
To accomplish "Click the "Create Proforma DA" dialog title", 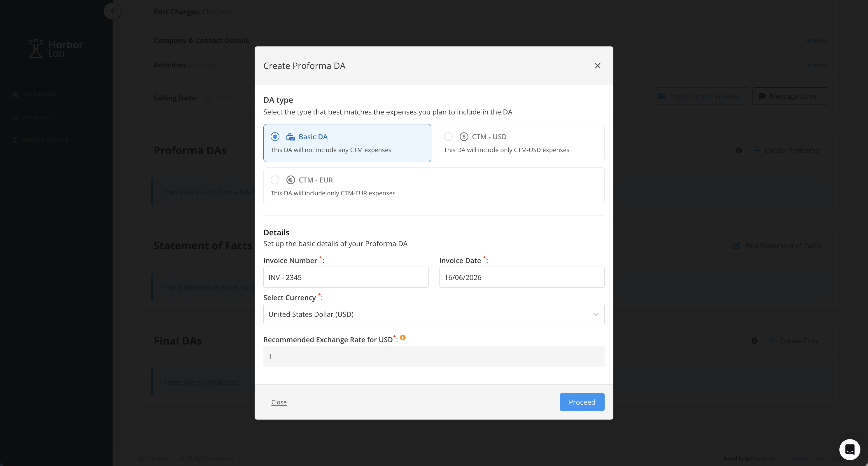I will point(304,66).
